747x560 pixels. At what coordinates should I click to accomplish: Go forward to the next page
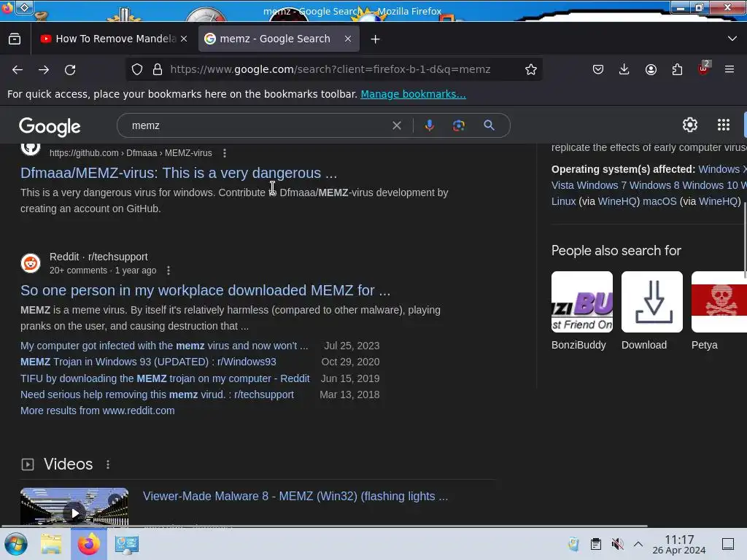(x=44, y=69)
